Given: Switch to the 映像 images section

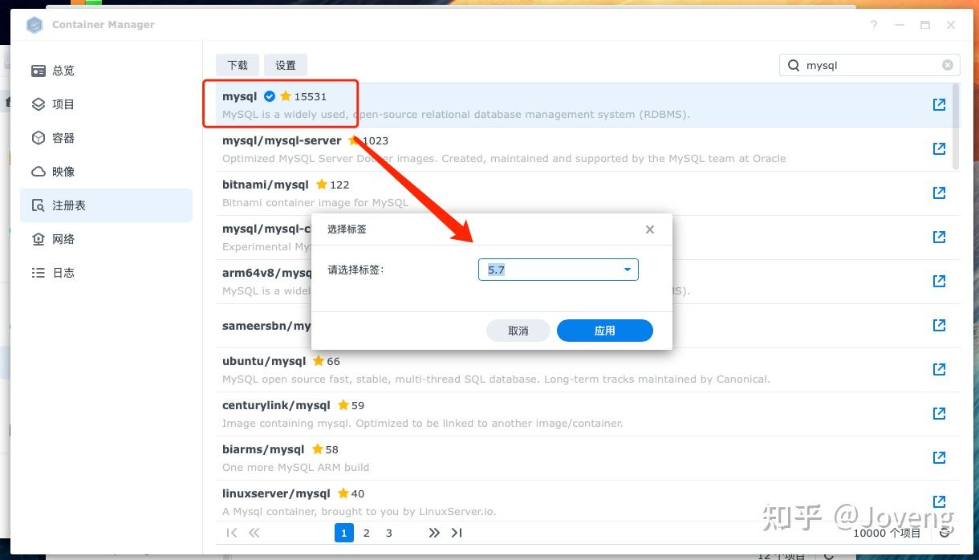Looking at the screenshot, I should pyautogui.click(x=62, y=171).
